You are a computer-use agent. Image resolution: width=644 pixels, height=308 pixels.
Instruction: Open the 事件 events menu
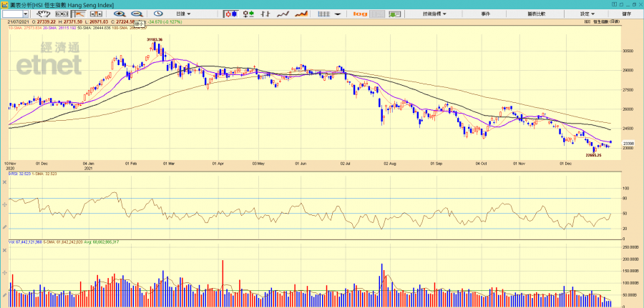[x=486, y=14]
